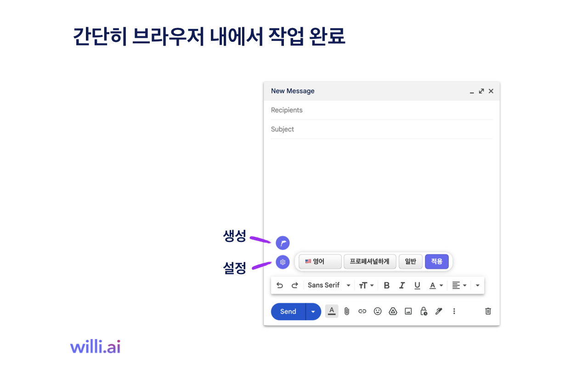Select the willi.ai 생성 generation icon
Image resolution: width=588 pixels, height=368 pixels.
click(x=283, y=242)
